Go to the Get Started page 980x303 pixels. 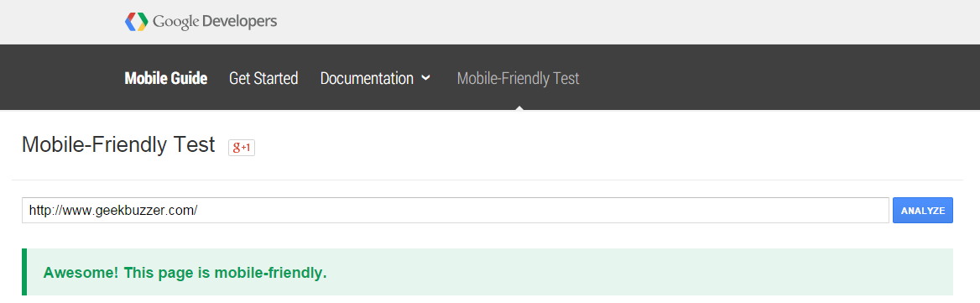263,79
